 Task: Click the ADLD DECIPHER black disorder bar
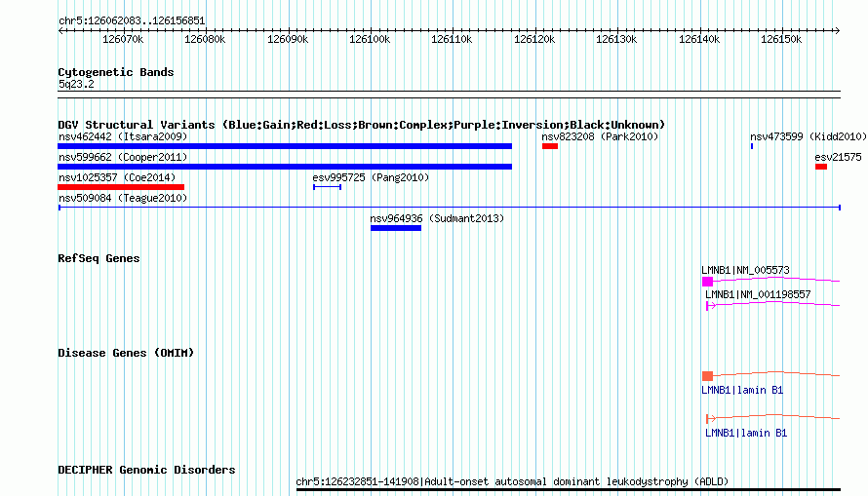click(x=569, y=490)
